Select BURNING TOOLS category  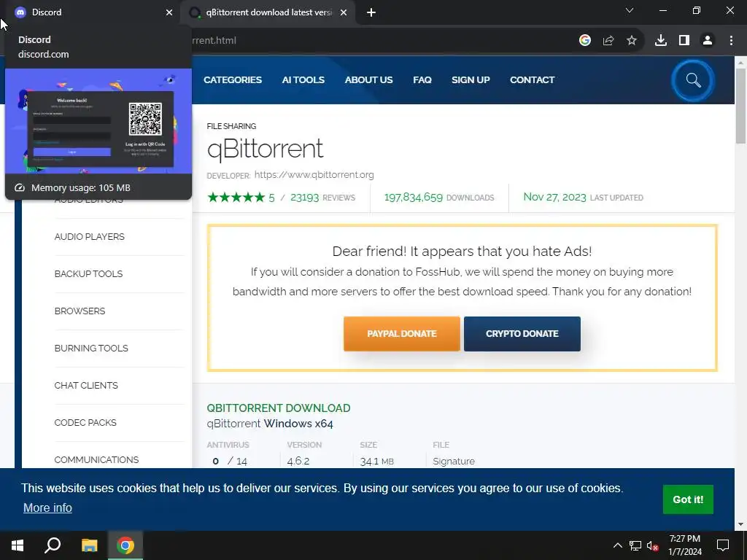[91, 348]
